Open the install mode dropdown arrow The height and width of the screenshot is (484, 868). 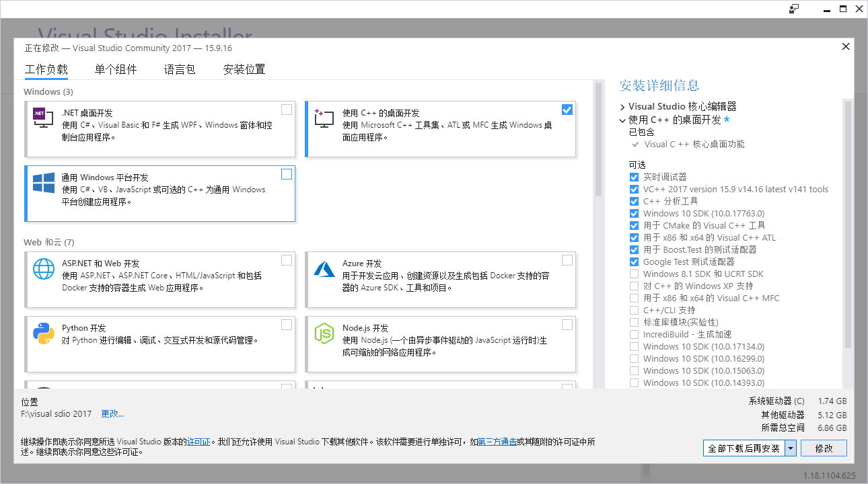tap(791, 448)
